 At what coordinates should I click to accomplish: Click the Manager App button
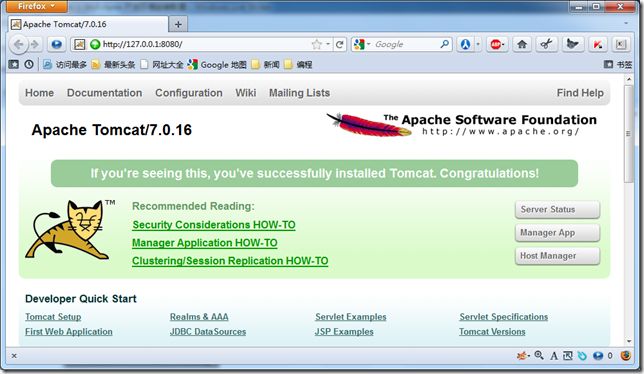pos(557,233)
